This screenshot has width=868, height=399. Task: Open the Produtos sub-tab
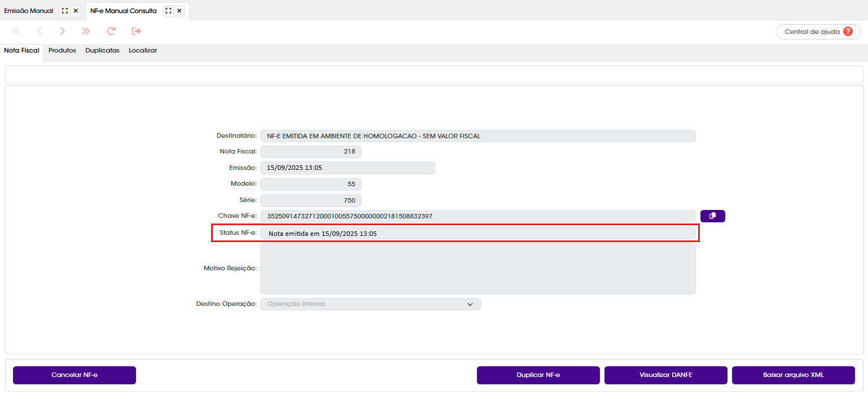click(x=62, y=50)
